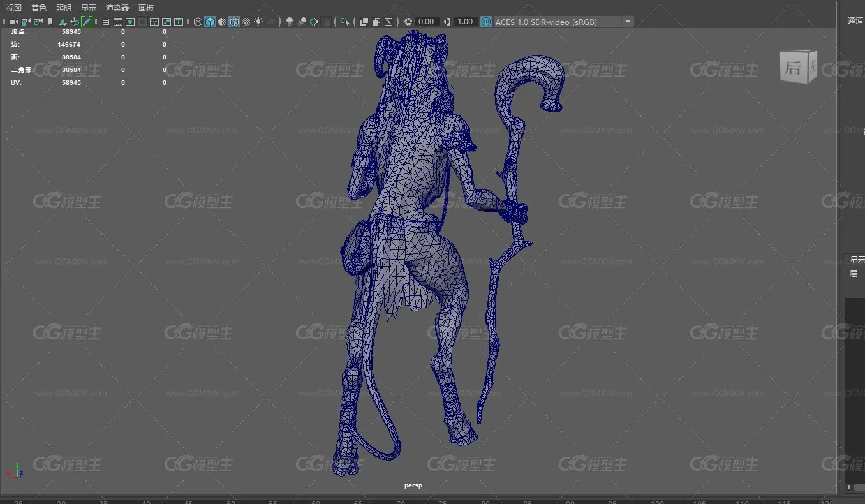Click the 面 count 88584

[71, 57]
